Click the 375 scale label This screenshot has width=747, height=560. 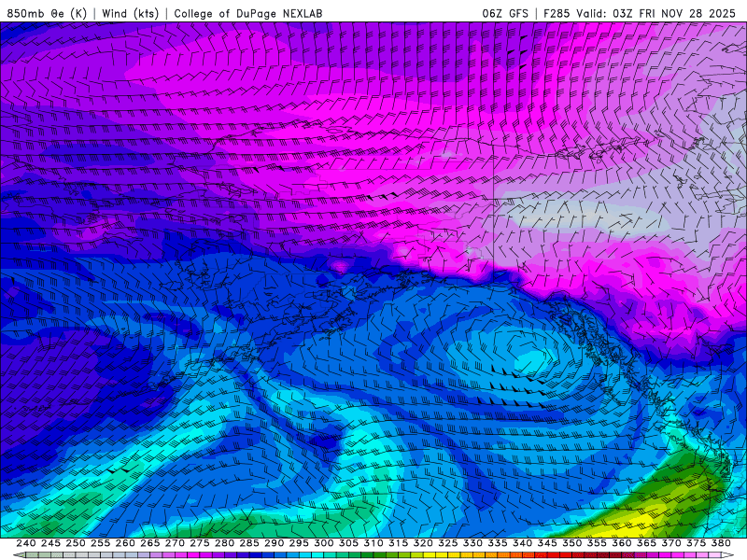point(696,543)
